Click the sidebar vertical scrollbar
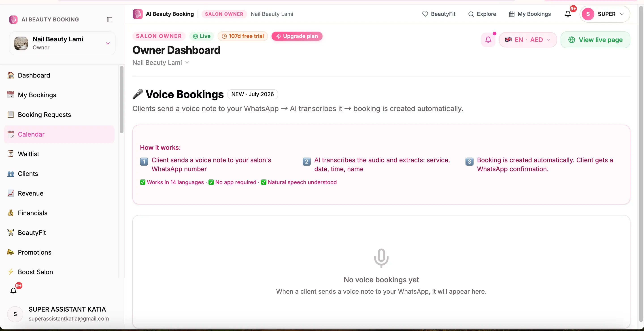Screen dimensions: 644x331 tap(121, 99)
